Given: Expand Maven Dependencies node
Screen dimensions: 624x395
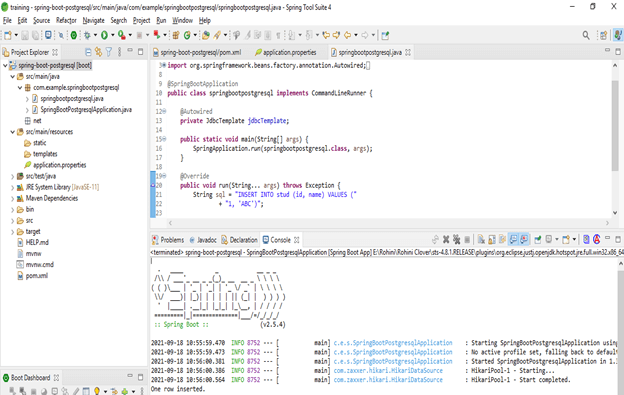Looking at the screenshot, I should pos(12,198).
